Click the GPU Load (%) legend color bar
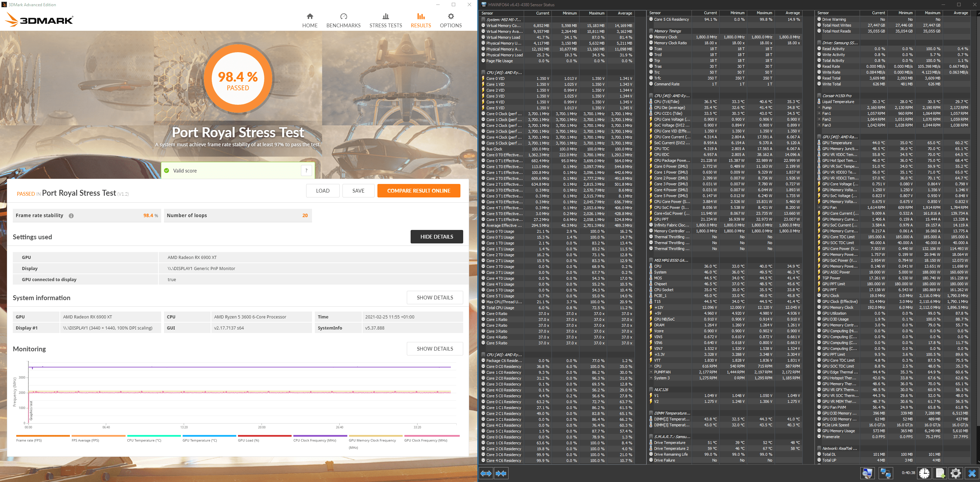Viewport: 980px width, 482px height. click(264, 436)
